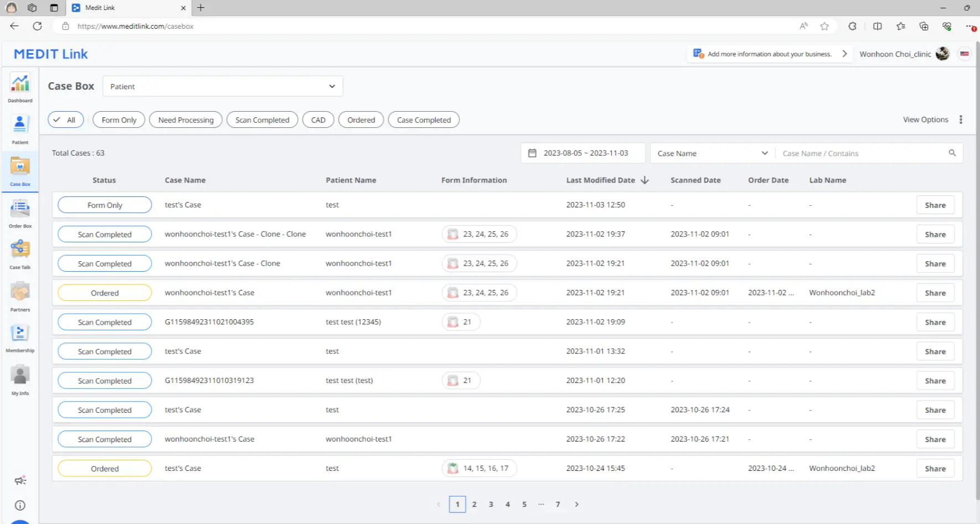The image size is (980, 524).
Task: Click the Form Only status badge
Action: [105, 205]
